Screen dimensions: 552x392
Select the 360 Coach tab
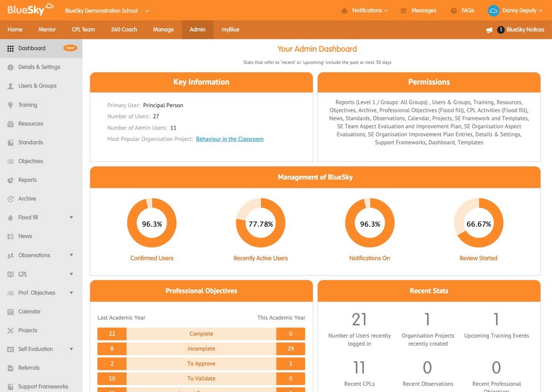pyautogui.click(x=124, y=30)
